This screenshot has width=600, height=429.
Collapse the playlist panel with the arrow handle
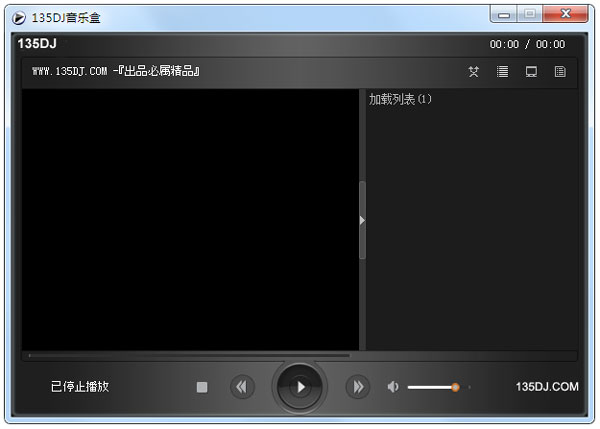pyautogui.click(x=362, y=220)
